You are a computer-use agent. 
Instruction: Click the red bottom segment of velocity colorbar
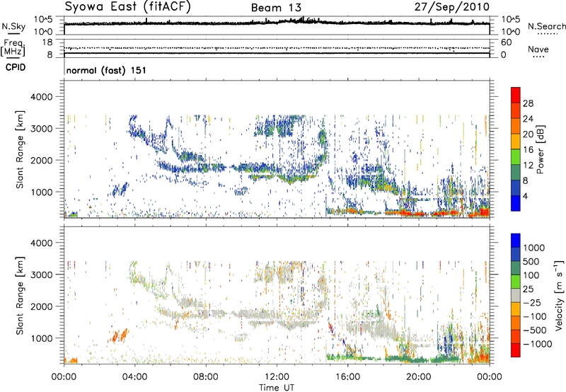pos(516,350)
